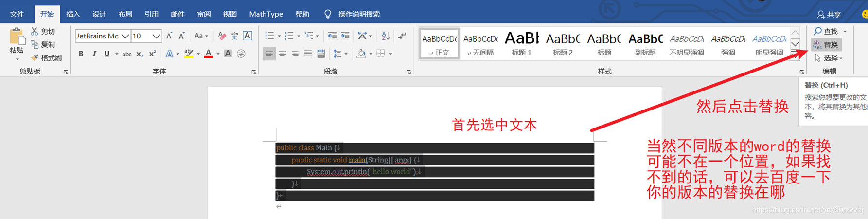
Task: Open the Paste options dropdown arrow
Action: pos(17,59)
